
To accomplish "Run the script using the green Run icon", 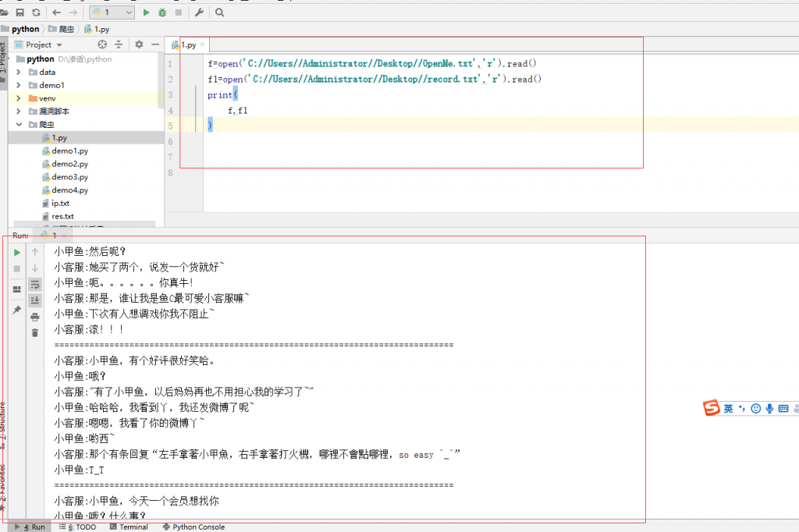I will (x=147, y=12).
